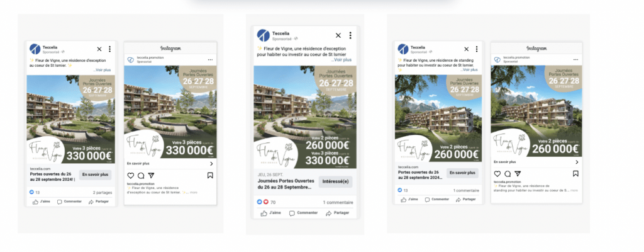Expand 'Voir plus' on leftmost Facebook post

pos(102,70)
